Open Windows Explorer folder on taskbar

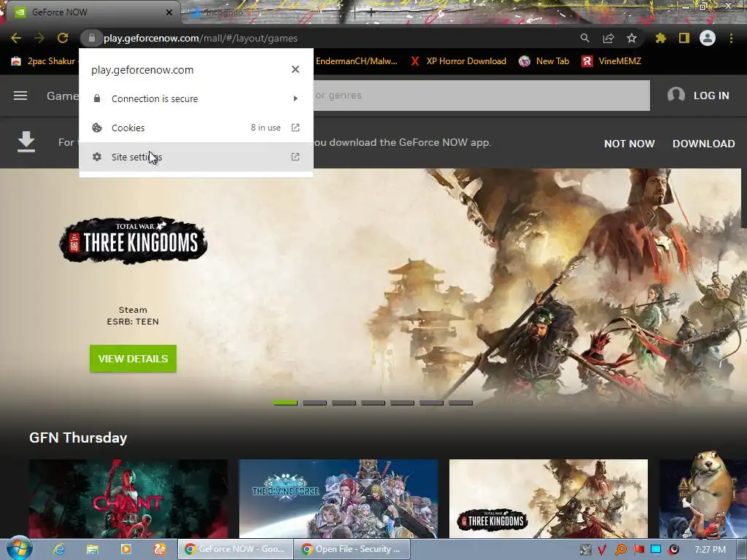click(93, 549)
